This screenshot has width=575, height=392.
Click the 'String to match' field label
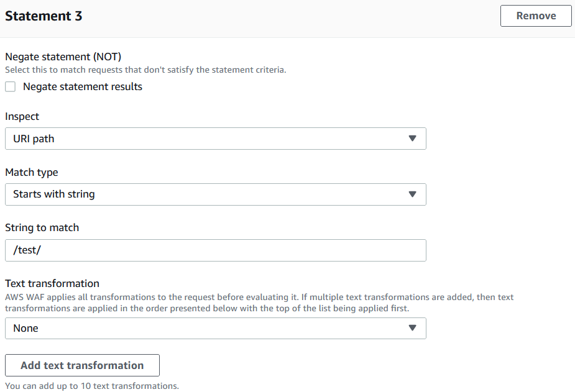pos(42,227)
